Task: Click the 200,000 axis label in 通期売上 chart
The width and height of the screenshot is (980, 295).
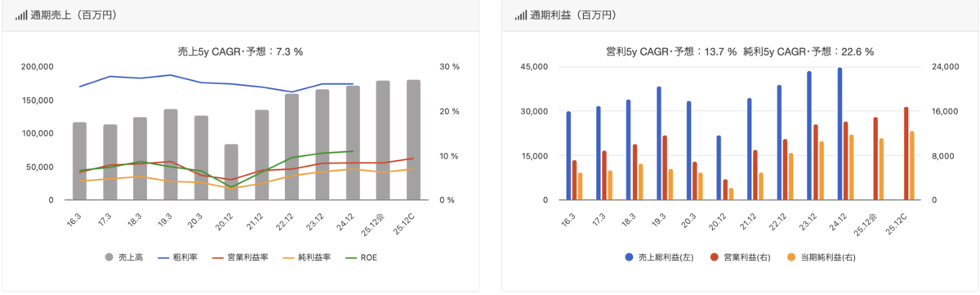Action: pos(38,67)
